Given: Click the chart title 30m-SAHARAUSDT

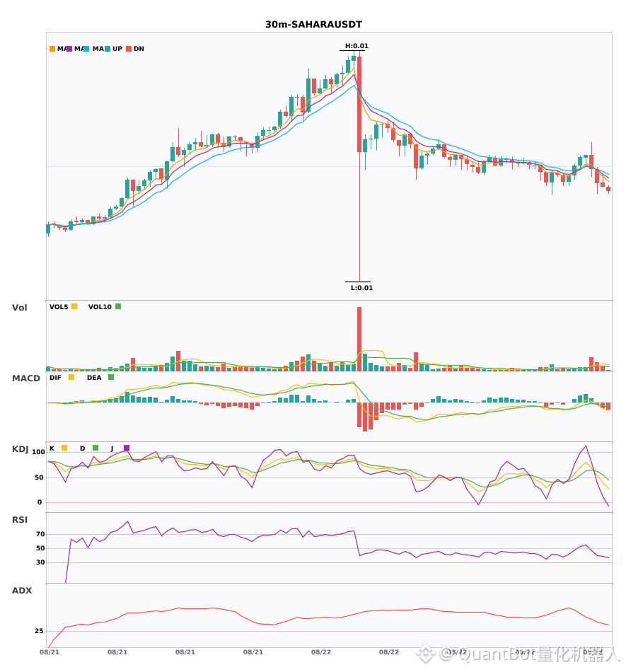Looking at the screenshot, I should [313, 25].
